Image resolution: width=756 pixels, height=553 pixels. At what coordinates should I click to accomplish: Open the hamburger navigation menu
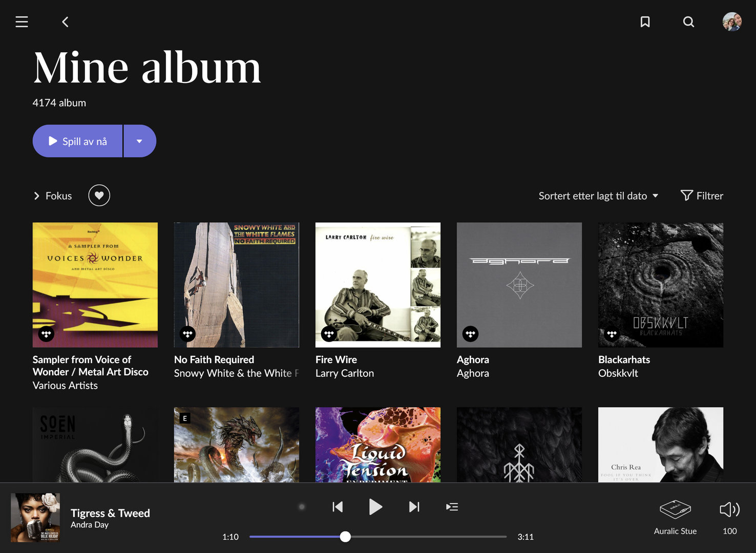pos(22,22)
